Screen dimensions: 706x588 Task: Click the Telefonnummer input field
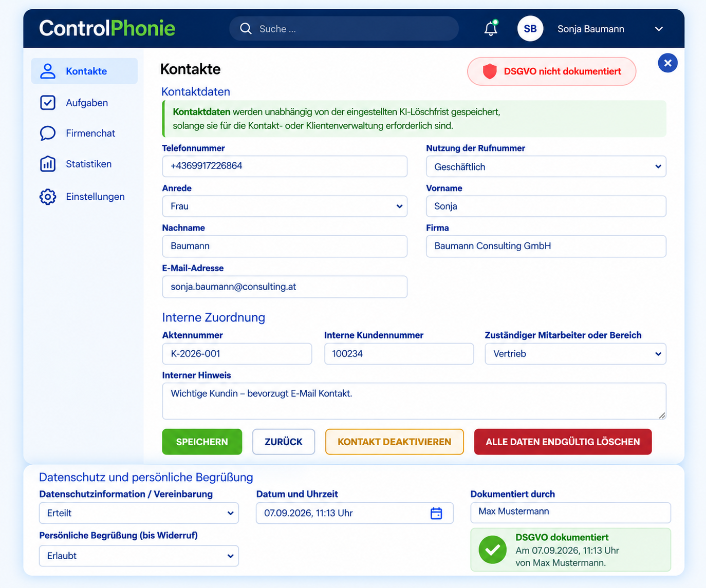(285, 166)
